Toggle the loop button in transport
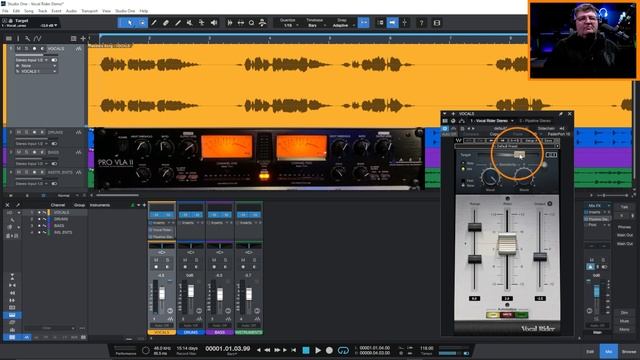The image size is (640, 360). click(x=343, y=350)
